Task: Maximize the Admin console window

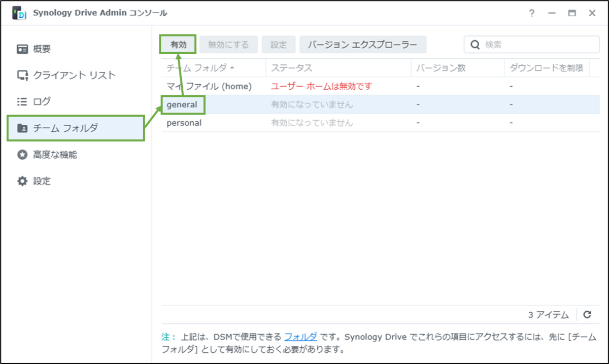Action: (572, 14)
